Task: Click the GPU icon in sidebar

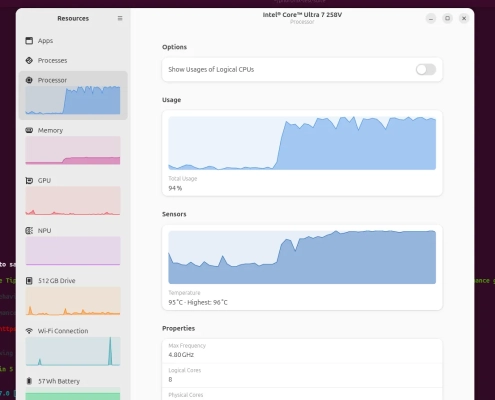Action: point(29,180)
